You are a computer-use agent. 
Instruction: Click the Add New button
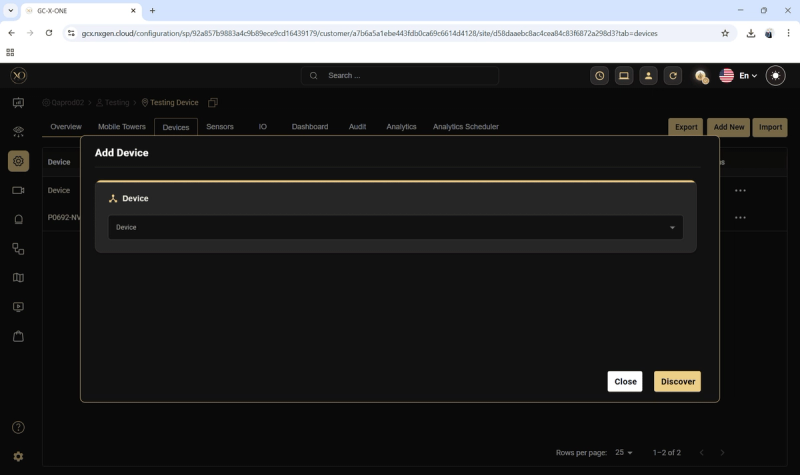[729, 127]
